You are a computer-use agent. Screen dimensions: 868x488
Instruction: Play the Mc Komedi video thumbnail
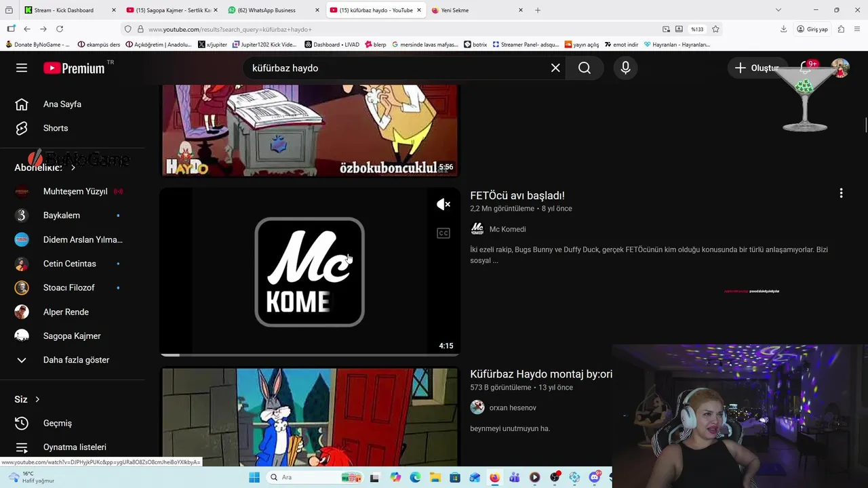pyautogui.click(x=310, y=271)
